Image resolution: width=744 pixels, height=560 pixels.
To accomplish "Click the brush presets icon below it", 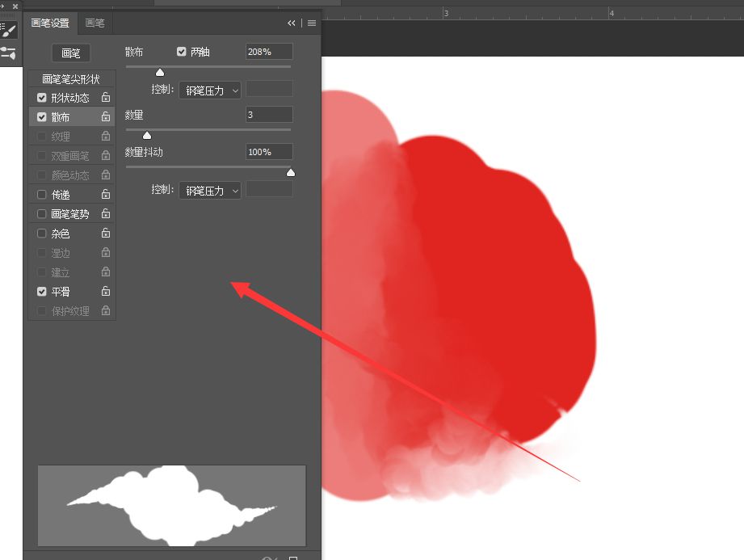I will [8, 53].
